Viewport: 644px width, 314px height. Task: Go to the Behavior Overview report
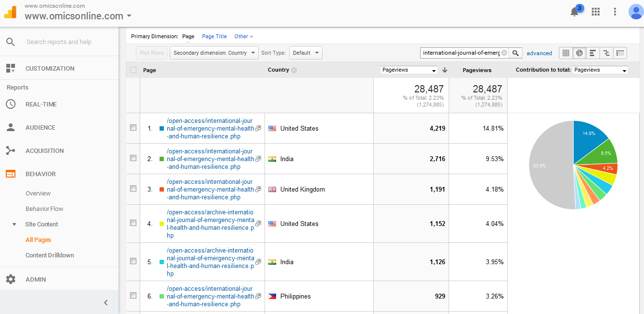tap(38, 193)
